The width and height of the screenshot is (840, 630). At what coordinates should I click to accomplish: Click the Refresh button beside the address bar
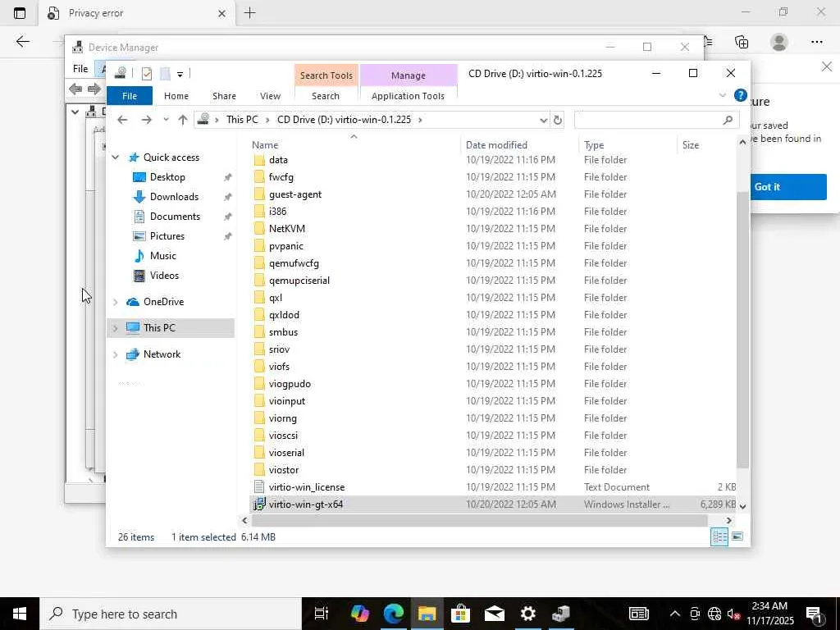558,120
